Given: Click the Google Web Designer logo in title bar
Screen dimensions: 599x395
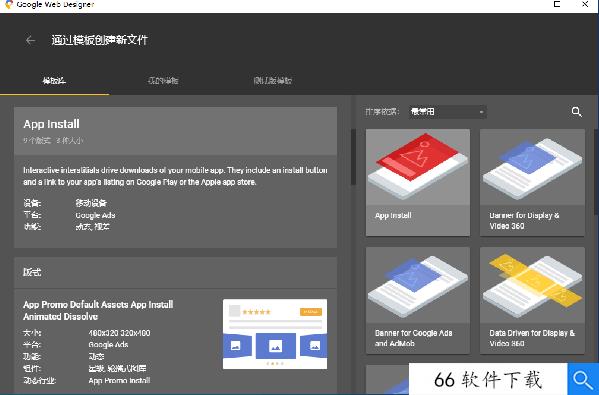Looking at the screenshot, I should pos(8,4).
